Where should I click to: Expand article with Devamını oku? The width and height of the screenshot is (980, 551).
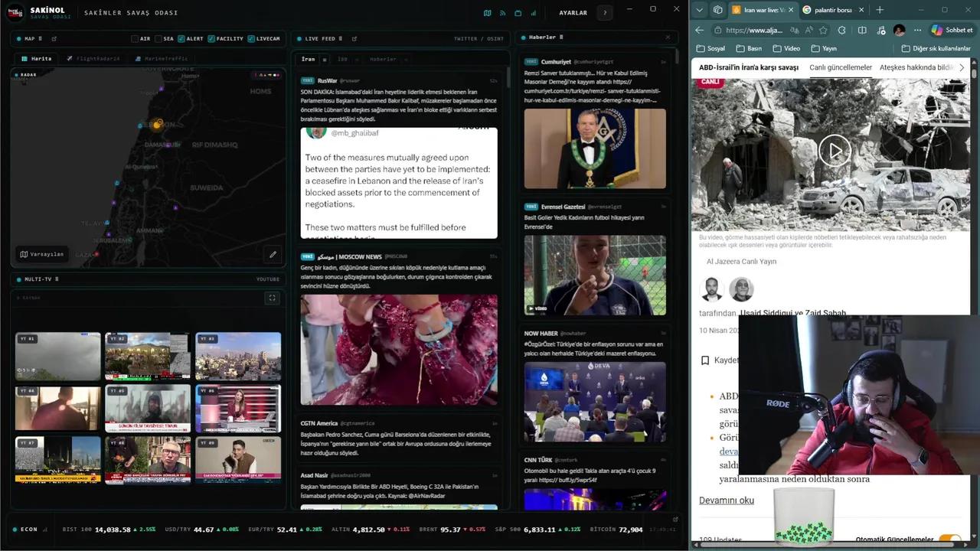pyautogui.click(x=727, y=500)
